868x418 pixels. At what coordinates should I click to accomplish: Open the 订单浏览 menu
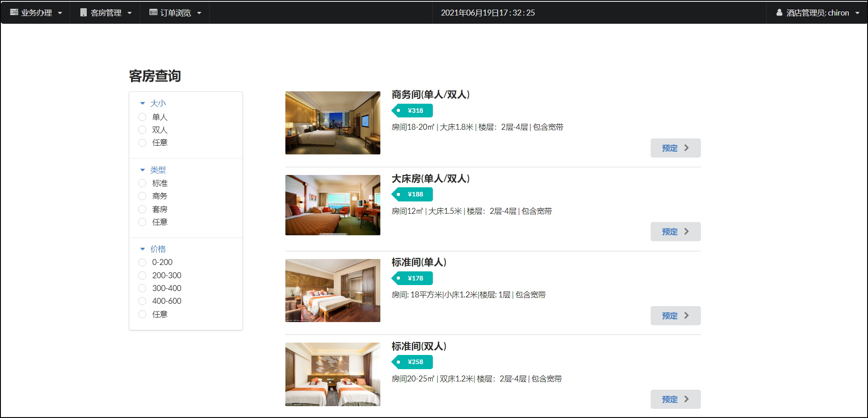[175, 13]
